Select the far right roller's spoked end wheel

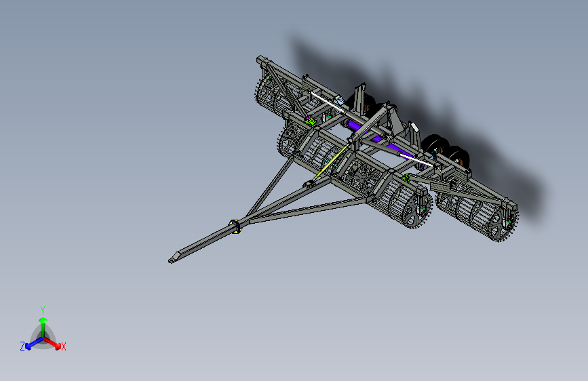pyautogui.click(x=504, y=223)
